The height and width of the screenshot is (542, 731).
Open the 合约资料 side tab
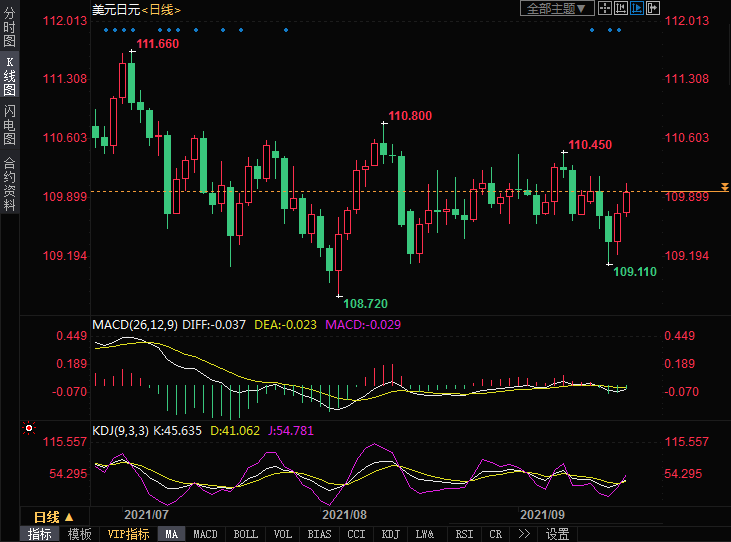pyautogui.click(x=9, y=184)
